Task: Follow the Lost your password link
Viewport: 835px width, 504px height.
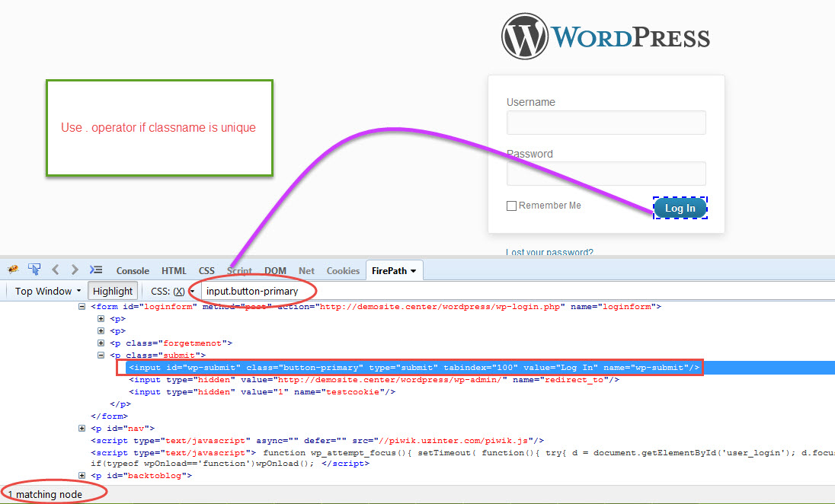Action: (x=549, y=252)
